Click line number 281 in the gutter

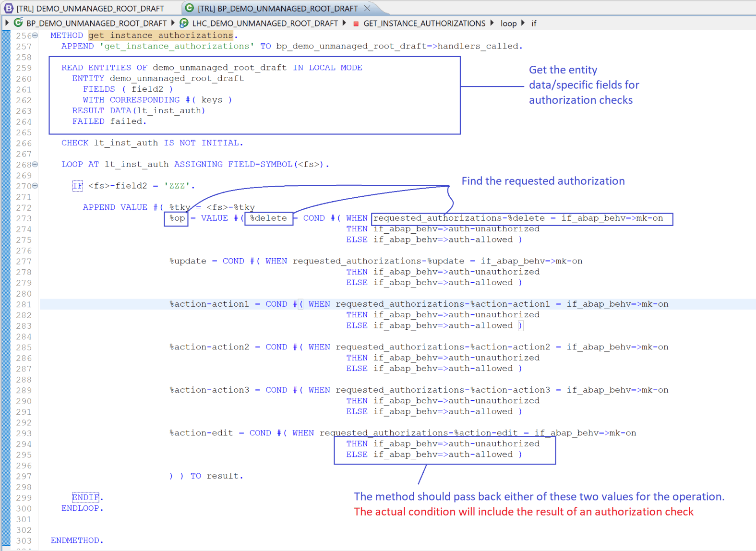click(24, 304)
